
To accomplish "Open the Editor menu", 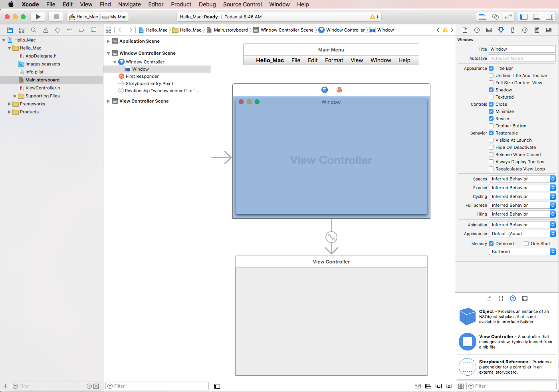I will point(156,4).
